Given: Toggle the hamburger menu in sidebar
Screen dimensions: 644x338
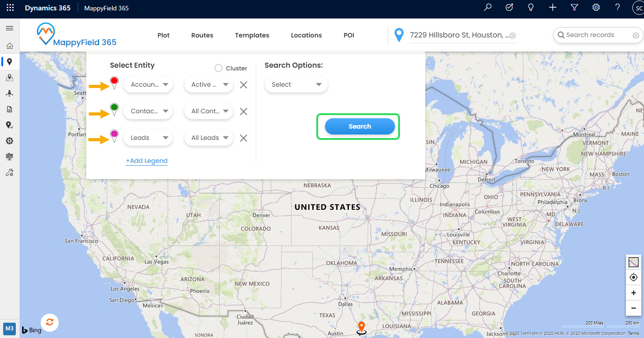Looking at the screenshot, I should point(9,28).
